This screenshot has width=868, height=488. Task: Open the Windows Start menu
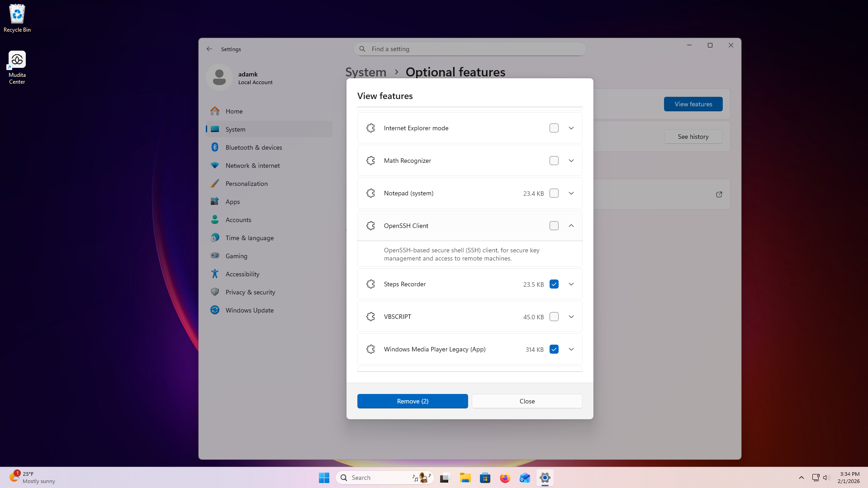(324, 478)
